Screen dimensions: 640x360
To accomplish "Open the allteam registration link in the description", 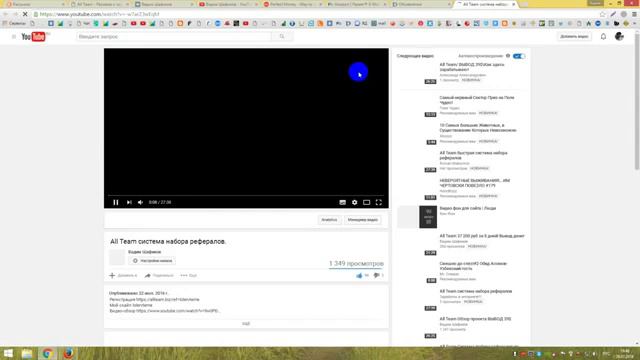I will point(167,300).
